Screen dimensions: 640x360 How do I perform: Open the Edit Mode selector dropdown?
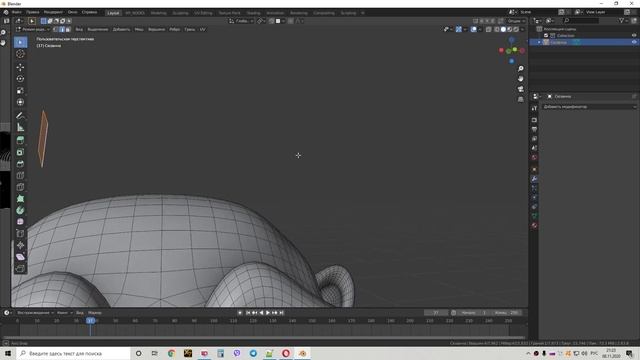click(32, 29)
